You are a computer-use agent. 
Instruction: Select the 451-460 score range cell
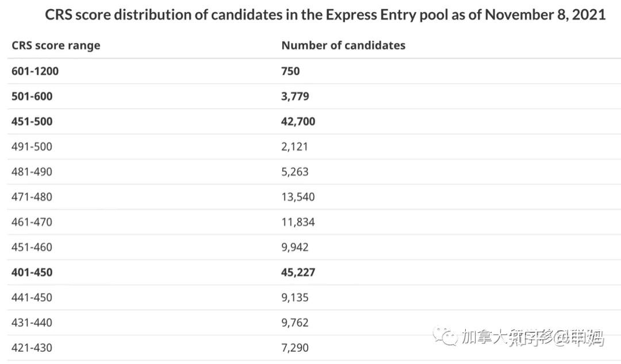click(x=32, y=247)
